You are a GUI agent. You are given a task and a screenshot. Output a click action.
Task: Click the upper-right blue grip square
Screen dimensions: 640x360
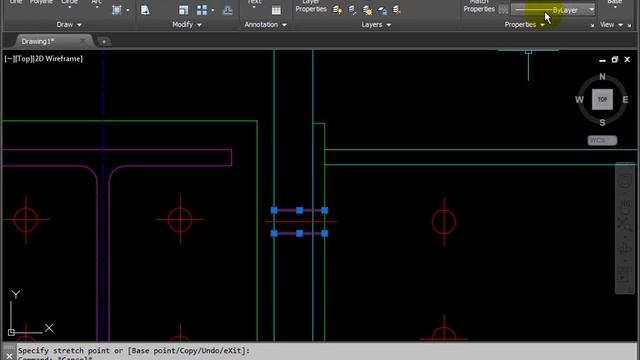click(x=324, y=211)
